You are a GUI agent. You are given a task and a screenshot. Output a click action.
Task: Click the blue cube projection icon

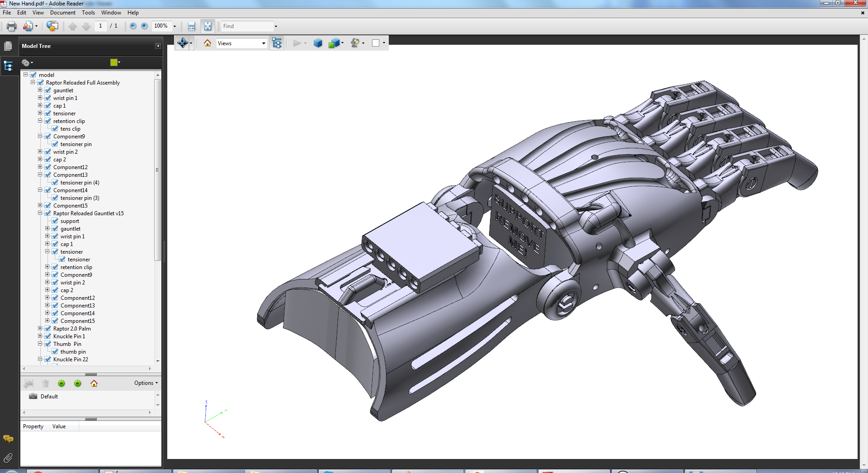pyautogui.click(x=318, y=43)
